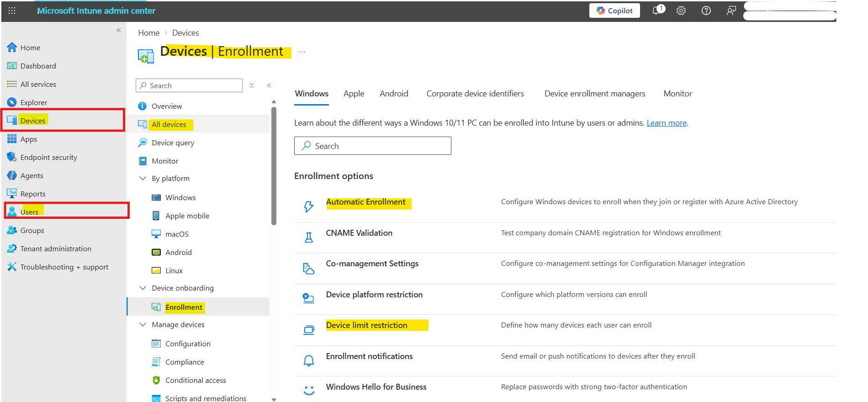This screenshot has height=402, width=868.
Task: Open the settings gear icon
Action: pos(681,11)
